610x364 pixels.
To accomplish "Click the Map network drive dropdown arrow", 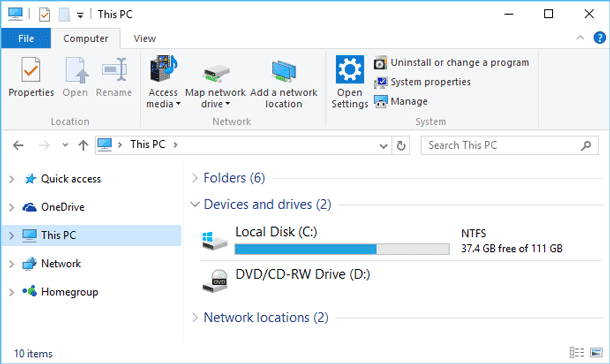I will coord(228,104).
